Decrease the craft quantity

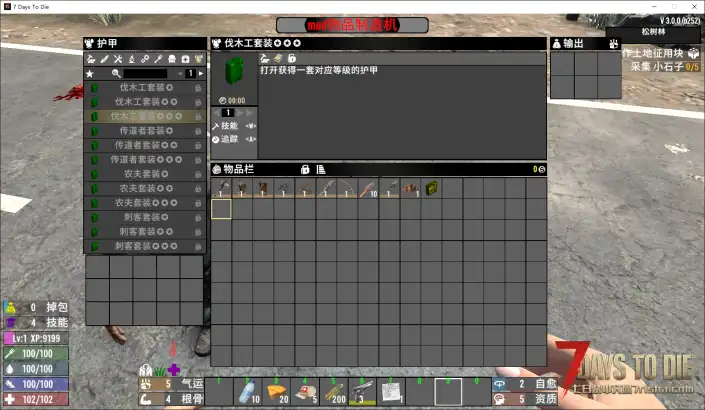pos(217,112)
